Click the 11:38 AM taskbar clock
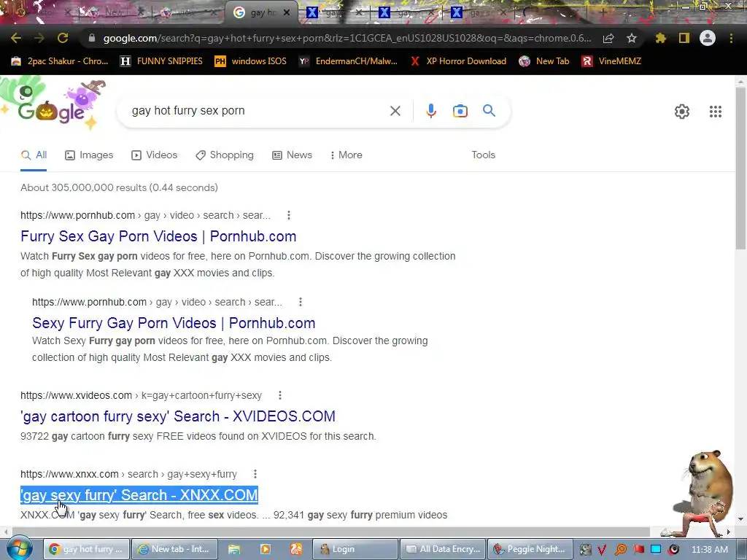The image size is (747, 560). pyautogui.click(x=709, y=550)
